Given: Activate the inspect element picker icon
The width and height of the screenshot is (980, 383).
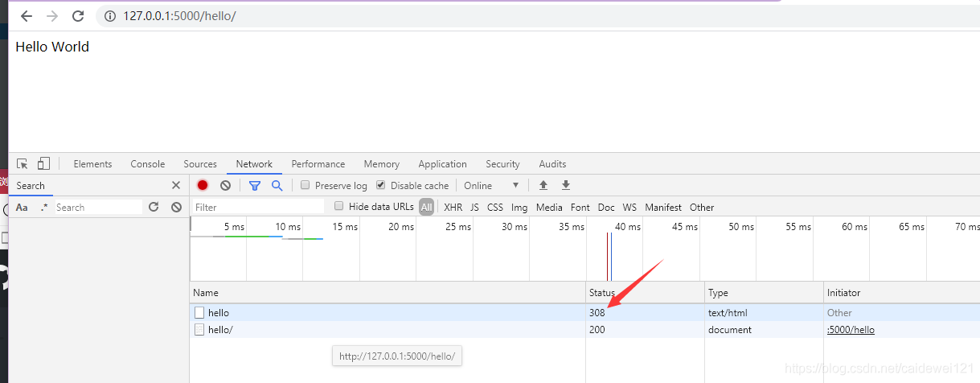Looking at the screenshot, I should [23, 163].
